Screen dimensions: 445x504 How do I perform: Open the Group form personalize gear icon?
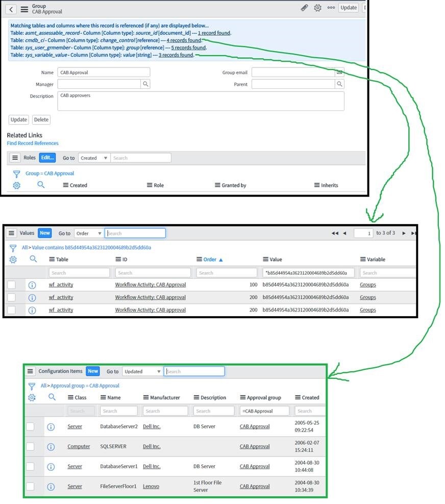tap(317, 8)
